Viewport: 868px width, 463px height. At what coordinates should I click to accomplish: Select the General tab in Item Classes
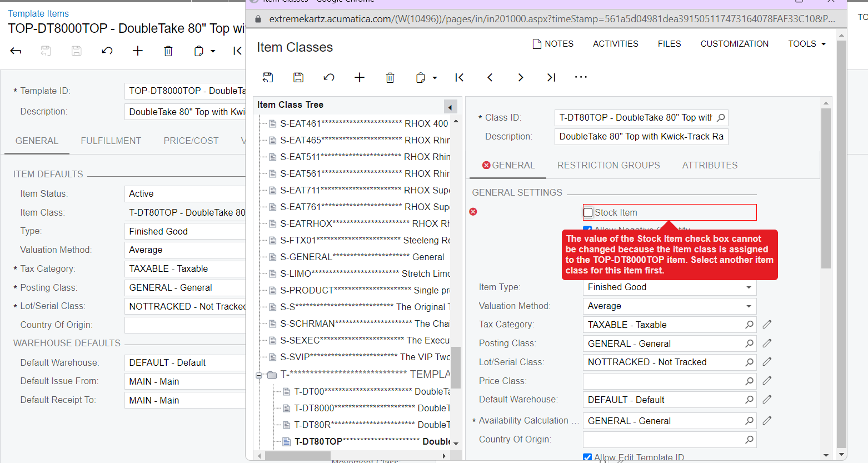pyautogui.click(x=508, y=165)
